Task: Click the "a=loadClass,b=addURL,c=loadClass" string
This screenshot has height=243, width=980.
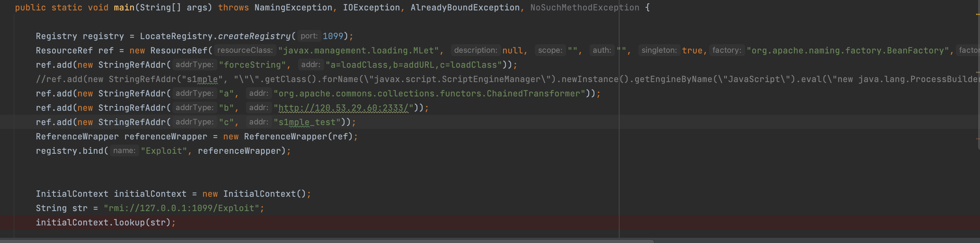Action: tap(414, 65)
